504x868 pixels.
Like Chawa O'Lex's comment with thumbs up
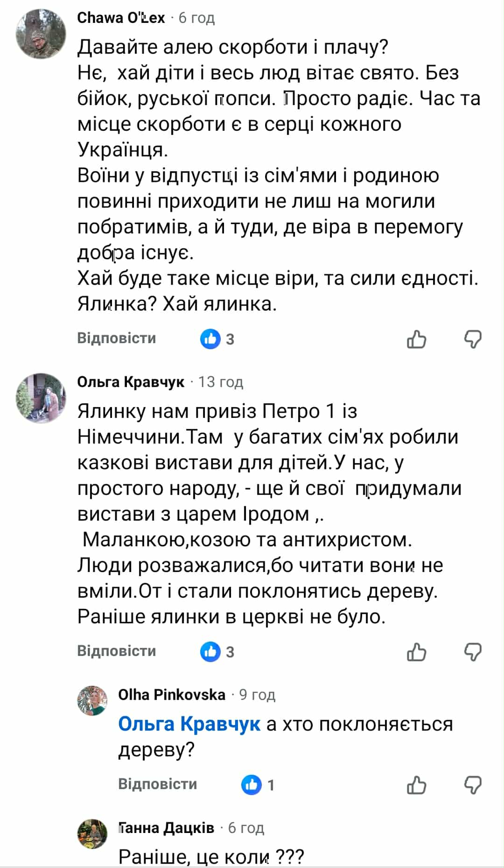pos(416,339)
